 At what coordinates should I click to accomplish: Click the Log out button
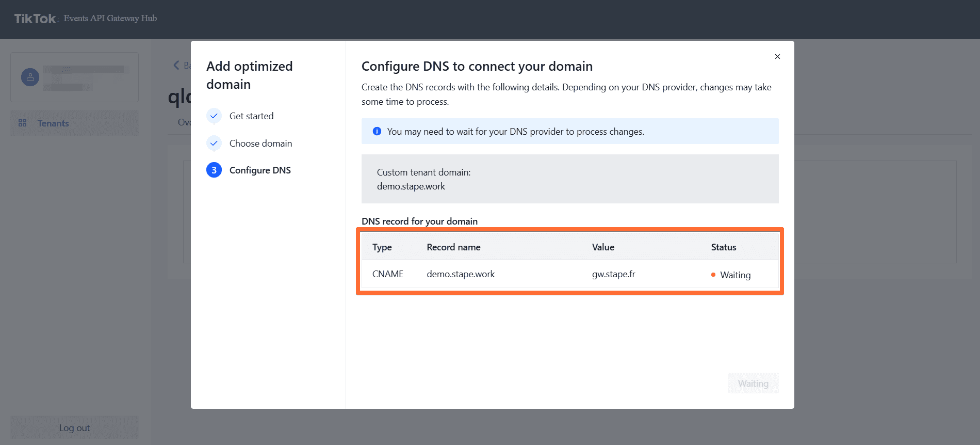click(x=74, y=427)
